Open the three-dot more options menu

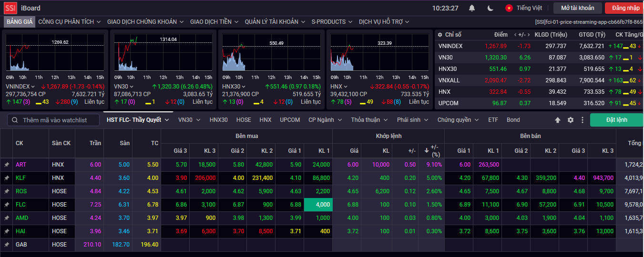click(x=582, y=120)
